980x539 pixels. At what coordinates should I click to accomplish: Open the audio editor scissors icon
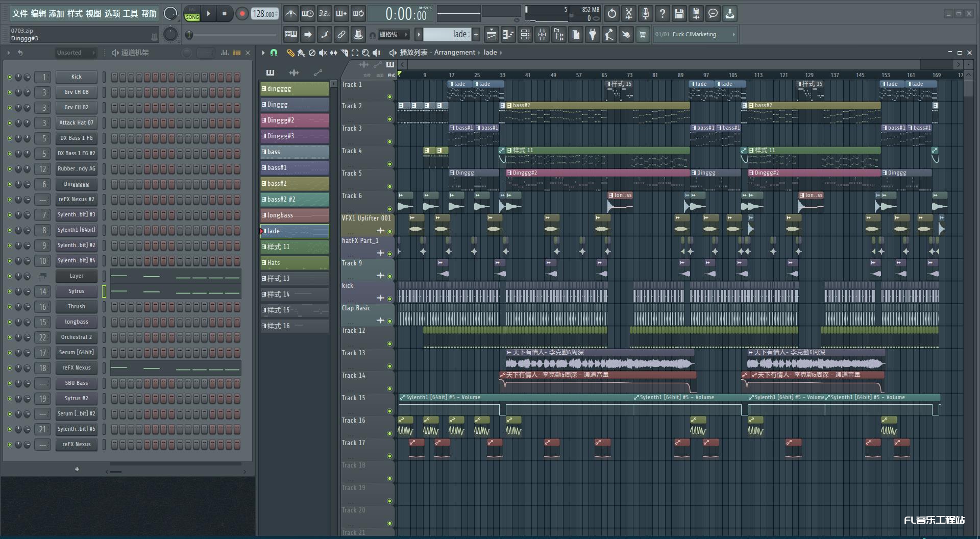coord(629,14)
